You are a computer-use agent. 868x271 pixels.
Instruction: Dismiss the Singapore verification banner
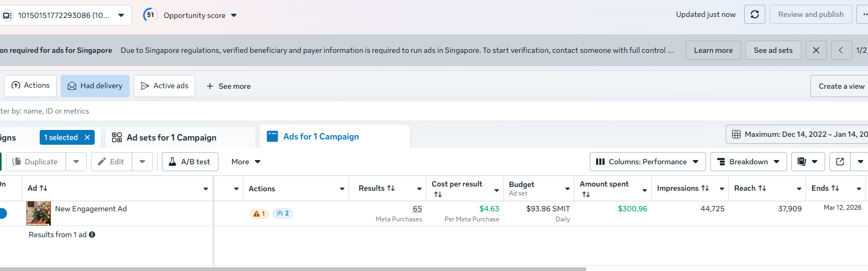tap(816, 50)
